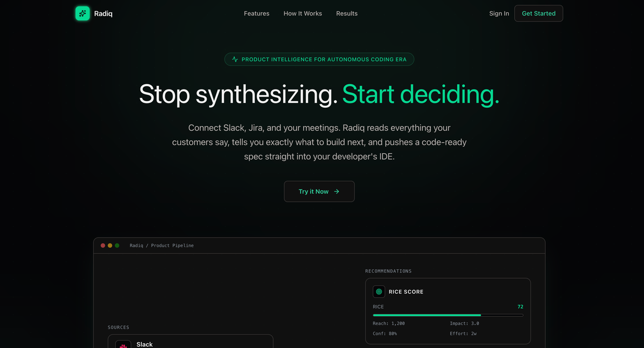Click the Product Intelligence badge text
644x348 pixels.
[x=324, y=60]
